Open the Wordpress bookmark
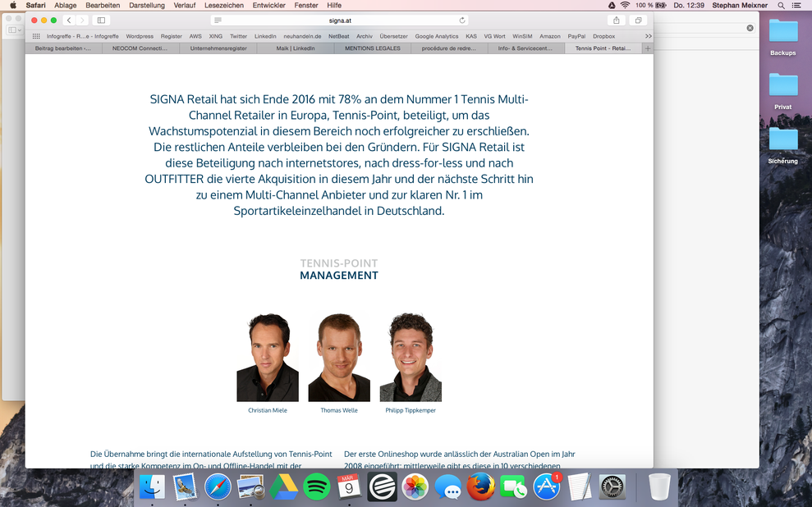The height and width of the screenshot is (507, 812). tap(140, 36)
